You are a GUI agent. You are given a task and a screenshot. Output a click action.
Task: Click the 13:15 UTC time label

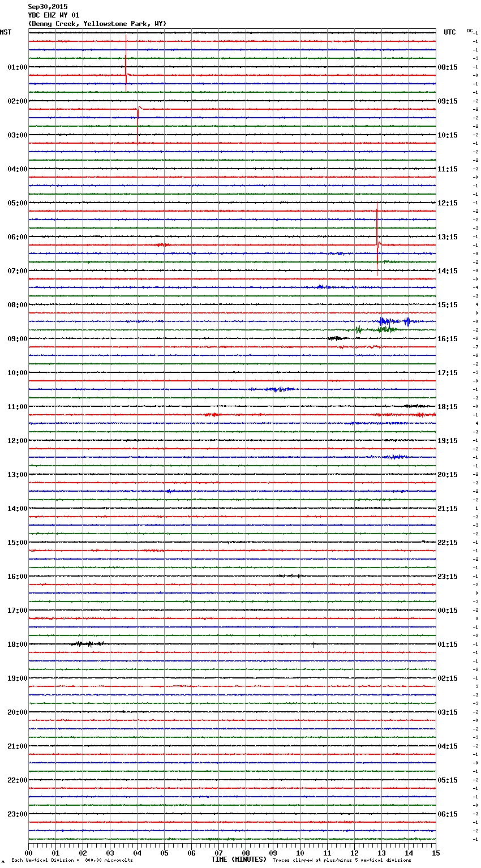click(x=448, y=237)
